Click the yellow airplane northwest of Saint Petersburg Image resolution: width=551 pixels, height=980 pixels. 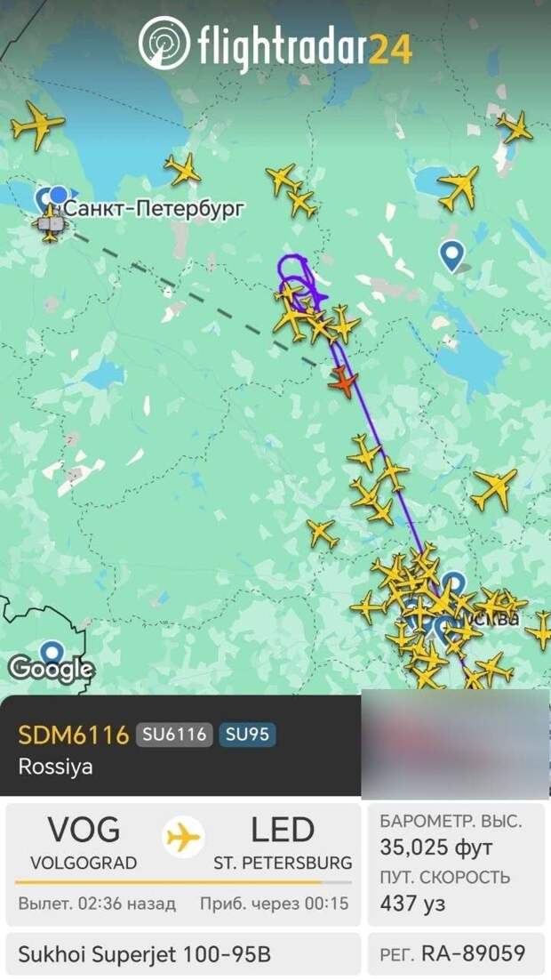tap(36, 124)
